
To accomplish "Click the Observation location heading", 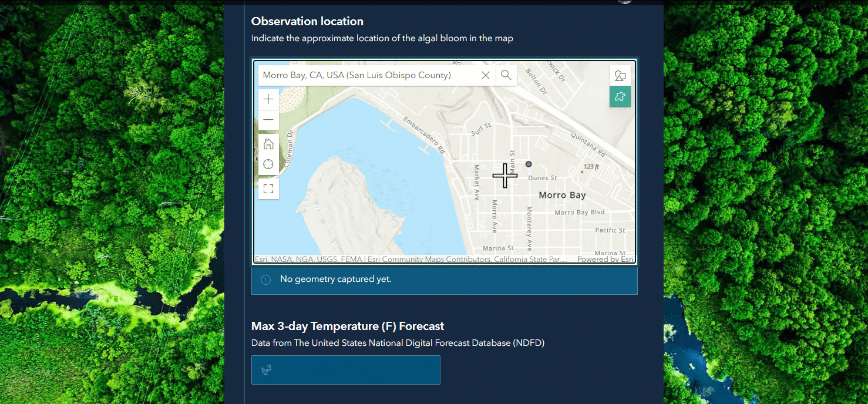I will tap(307, 21).
